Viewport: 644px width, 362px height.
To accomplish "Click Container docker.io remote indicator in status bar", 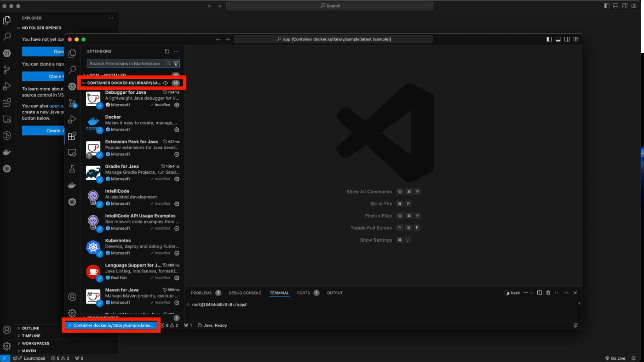I will click(x=111, y=325).
